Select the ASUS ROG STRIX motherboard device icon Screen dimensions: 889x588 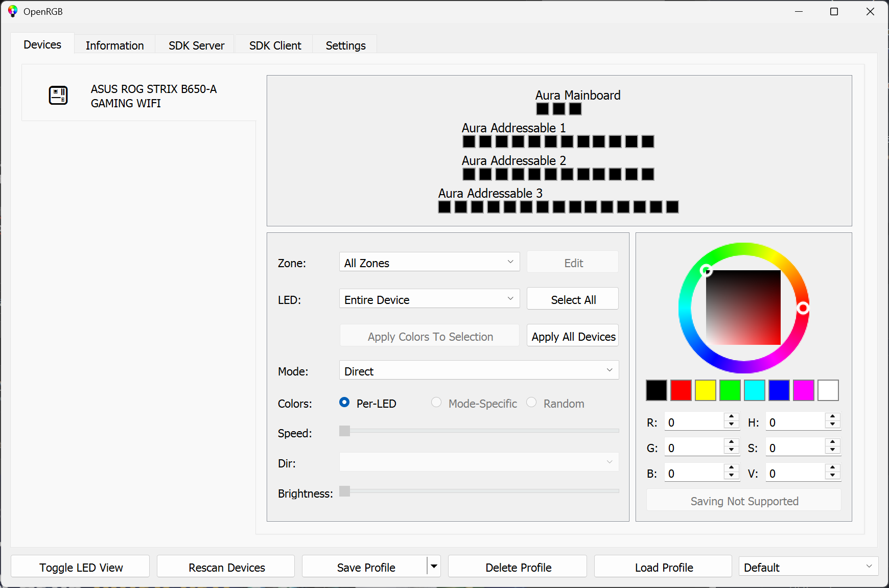tap(58, 96)
